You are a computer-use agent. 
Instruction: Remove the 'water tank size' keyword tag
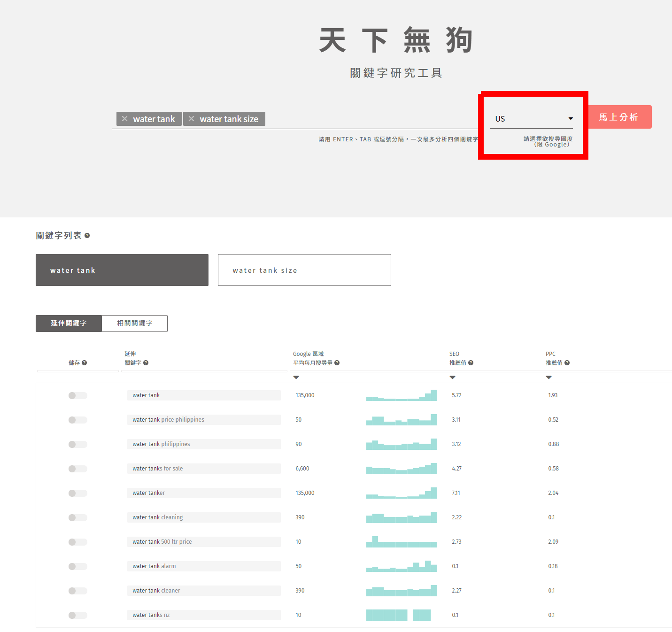coord(191,119)
